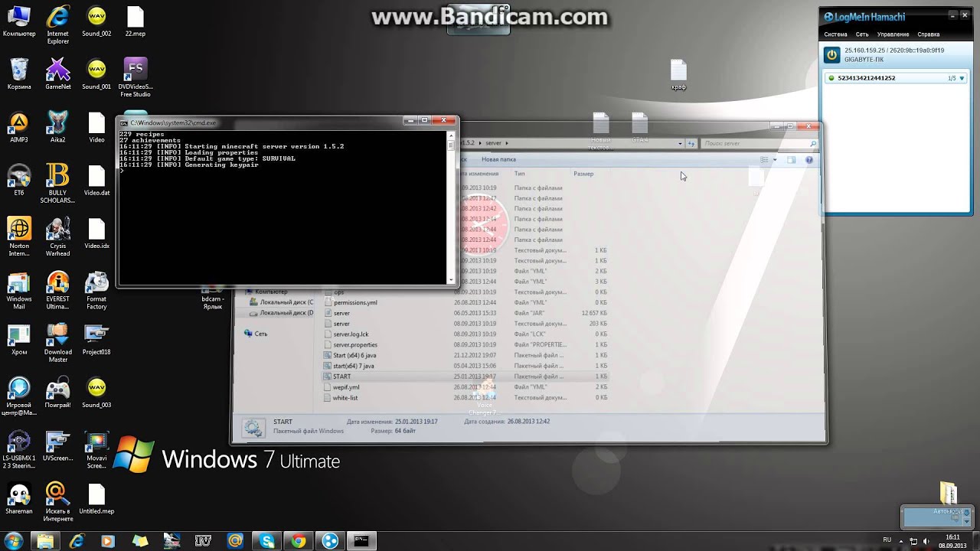The image size is (980, 551).
Task: Open the Shareman desktop icon
Action: [19, 498]
